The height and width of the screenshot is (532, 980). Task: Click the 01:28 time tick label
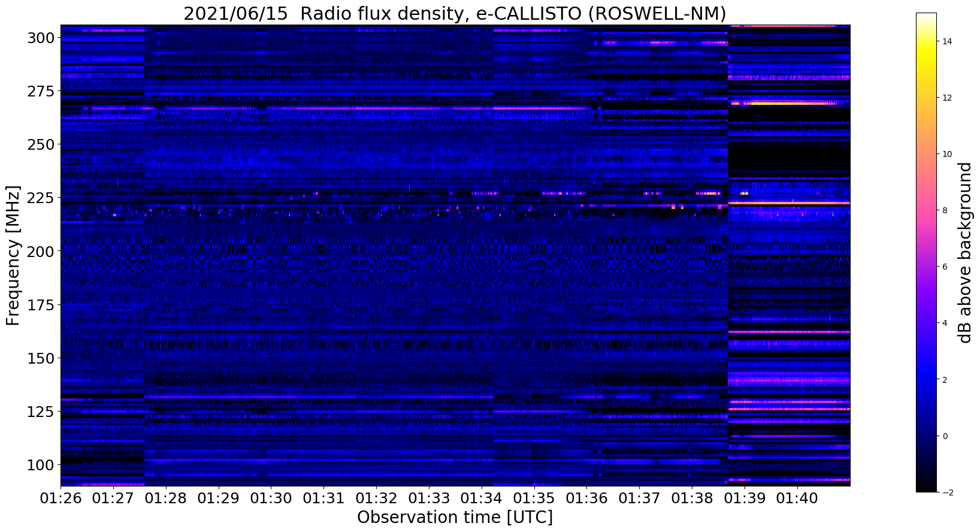coord(166,498)
